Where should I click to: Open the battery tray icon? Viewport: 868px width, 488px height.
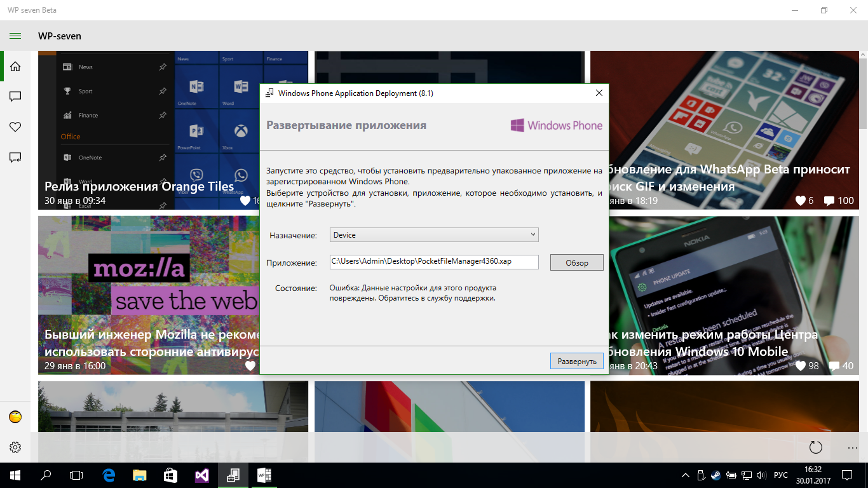(731, 475)
